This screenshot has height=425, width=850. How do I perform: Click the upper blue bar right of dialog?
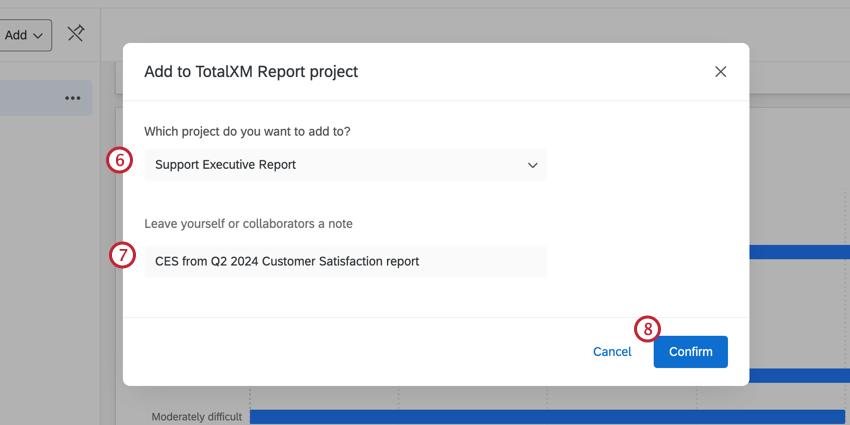798,252
